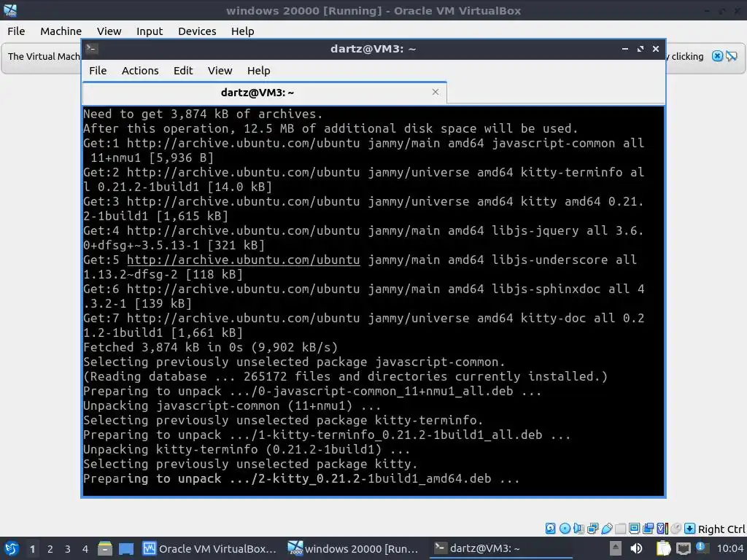Click the VirtualBox window title bar icon
Screen dimensions: 747x560
[10, 10]
